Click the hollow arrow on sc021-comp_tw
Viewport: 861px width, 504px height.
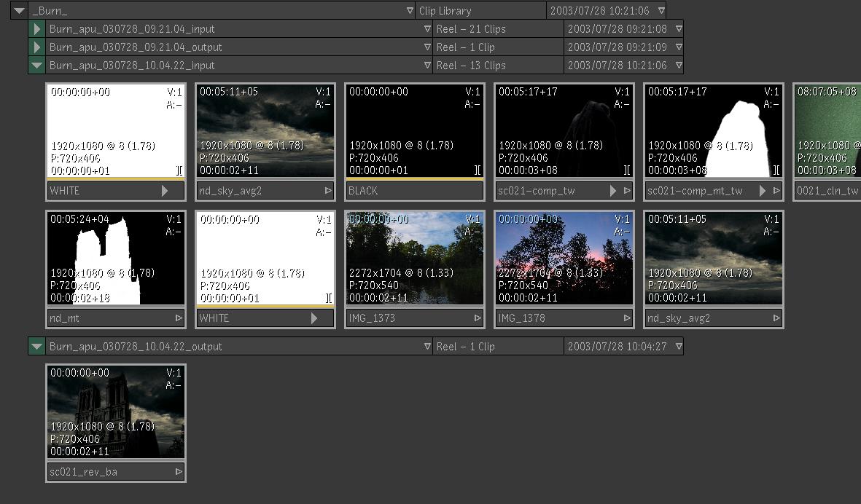pos(627,191)
